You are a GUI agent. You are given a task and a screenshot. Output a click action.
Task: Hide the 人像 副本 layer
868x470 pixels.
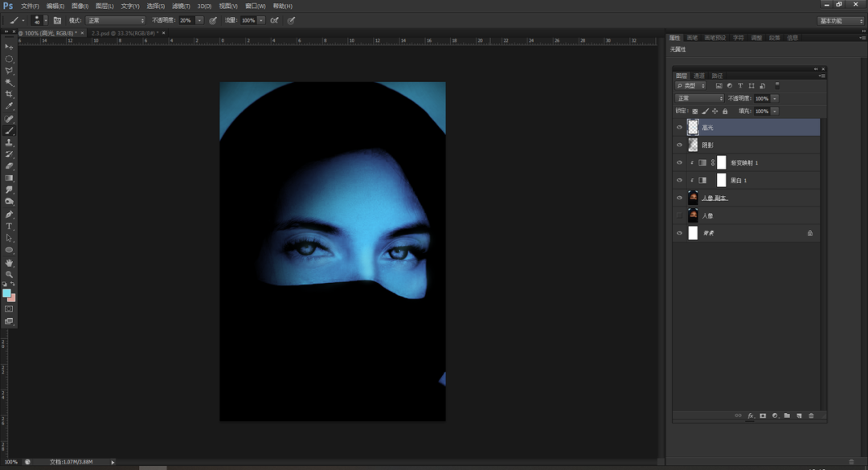679,198
